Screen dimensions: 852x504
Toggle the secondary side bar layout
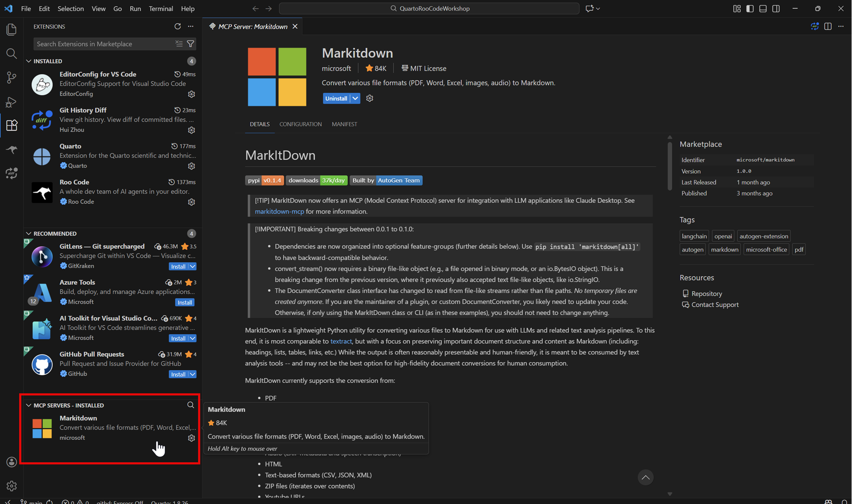[776, 9]
